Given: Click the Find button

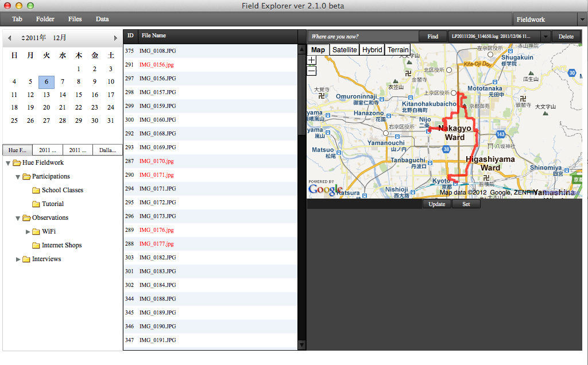Looking at the screenshot, I should click(433, 36).
